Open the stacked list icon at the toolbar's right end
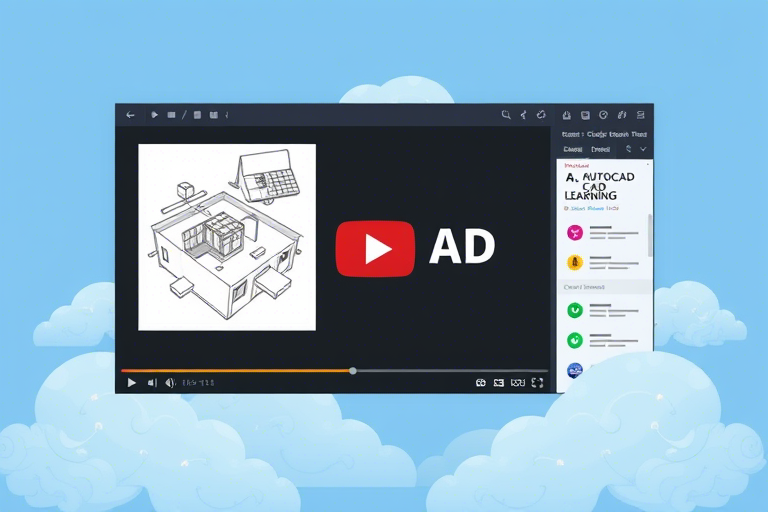 (640, 115)
